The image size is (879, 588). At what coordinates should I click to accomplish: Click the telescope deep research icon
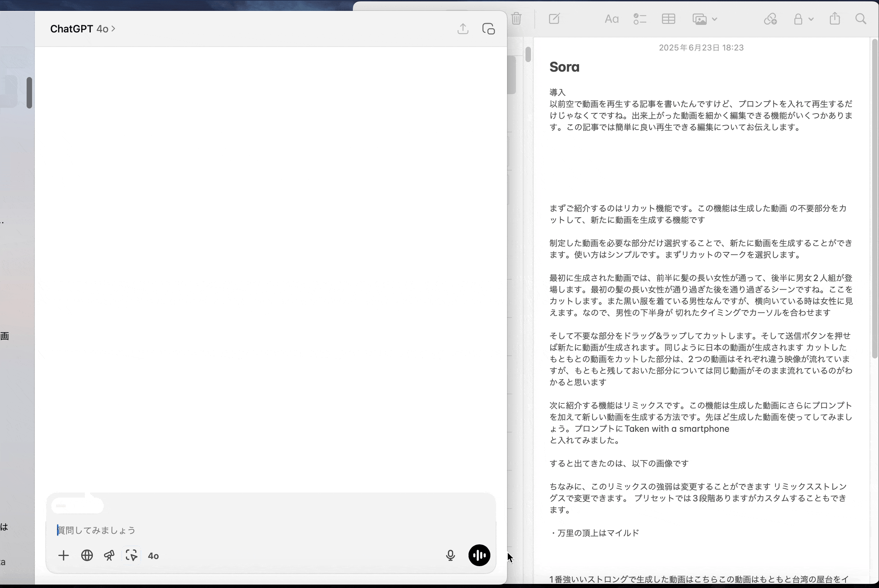tap(109, 555)
